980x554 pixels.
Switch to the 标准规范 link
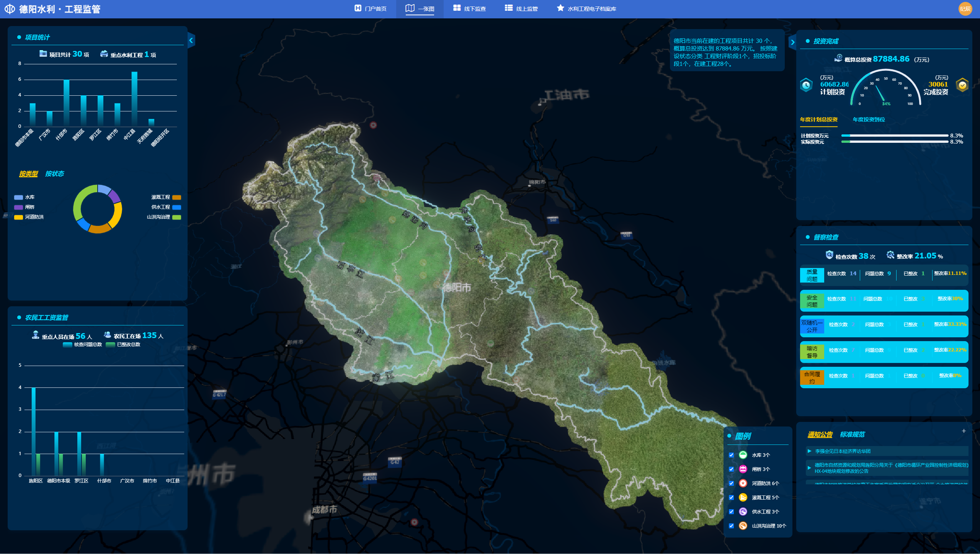coord(852,435)
